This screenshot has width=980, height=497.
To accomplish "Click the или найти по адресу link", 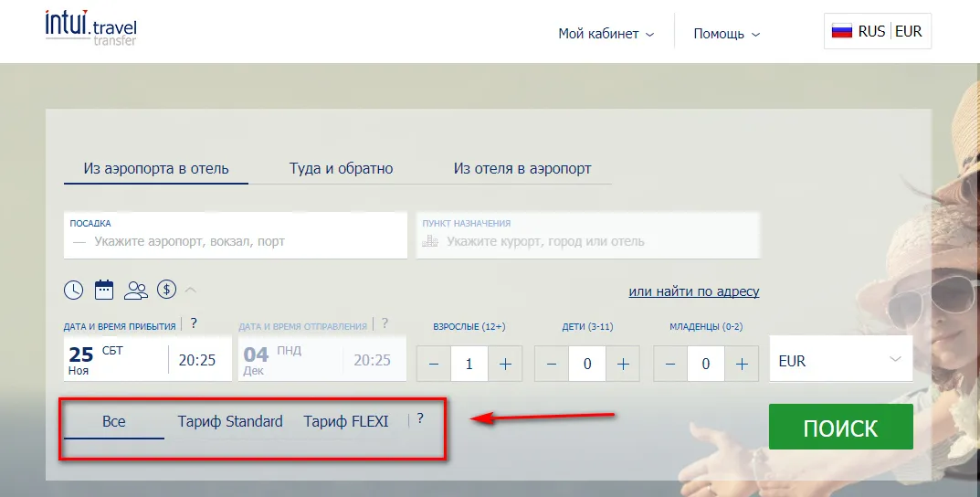I will (694, 291).
